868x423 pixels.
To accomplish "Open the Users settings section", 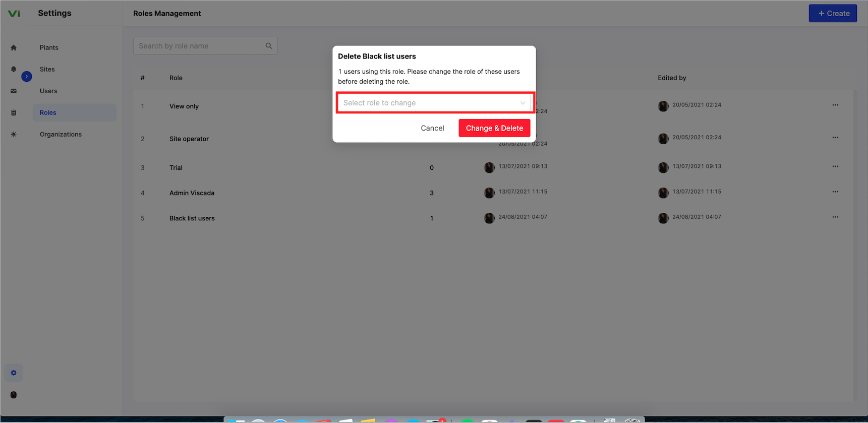I will coord(48,91).
